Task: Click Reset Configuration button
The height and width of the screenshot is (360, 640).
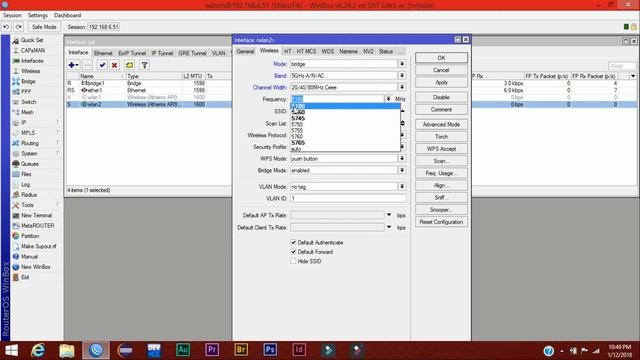Action: (x=441, y=222)
